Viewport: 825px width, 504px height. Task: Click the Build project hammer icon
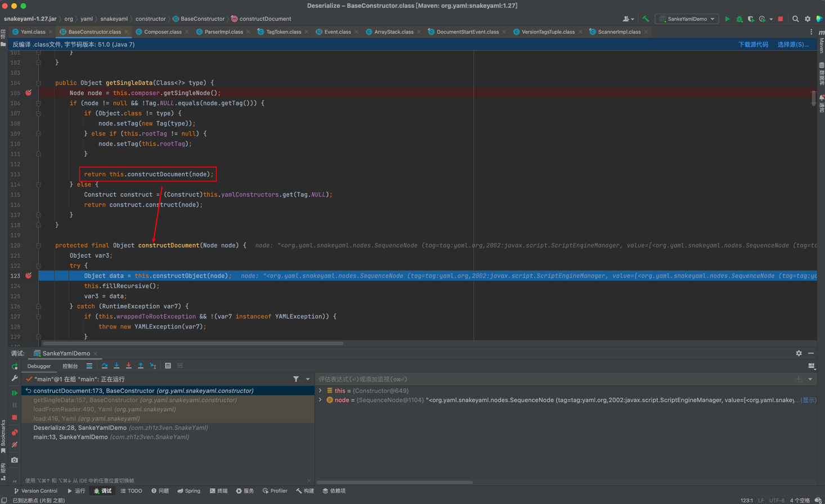(x=645, y=19)
